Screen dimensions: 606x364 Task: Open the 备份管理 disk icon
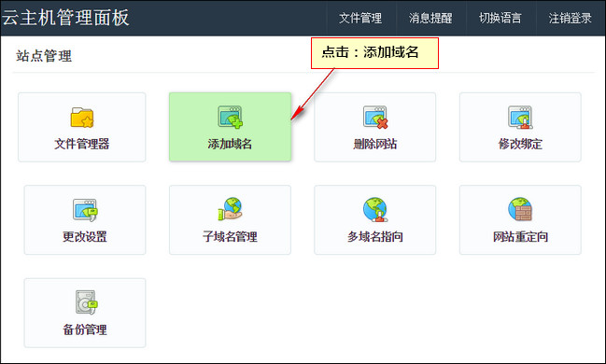point(85,302)
